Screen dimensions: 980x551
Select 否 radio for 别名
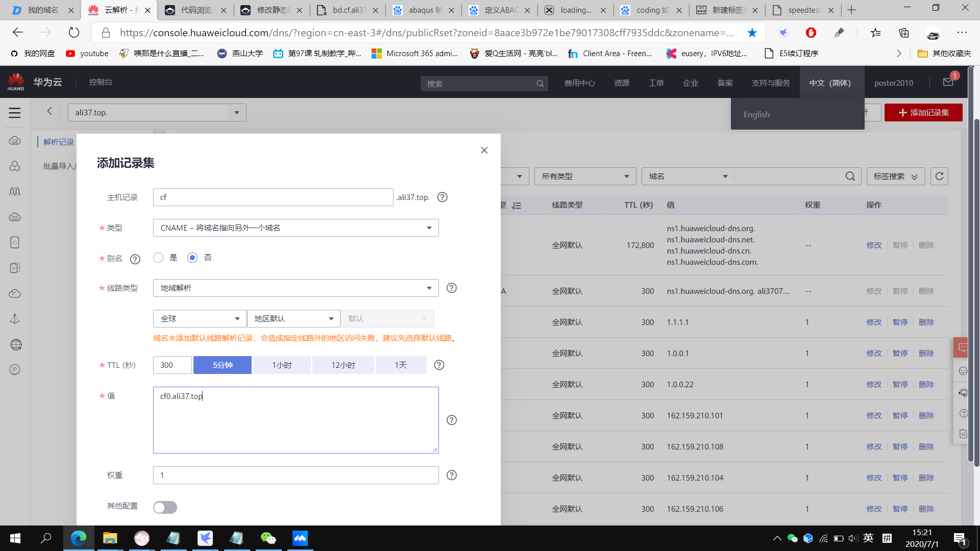point(192,258)
